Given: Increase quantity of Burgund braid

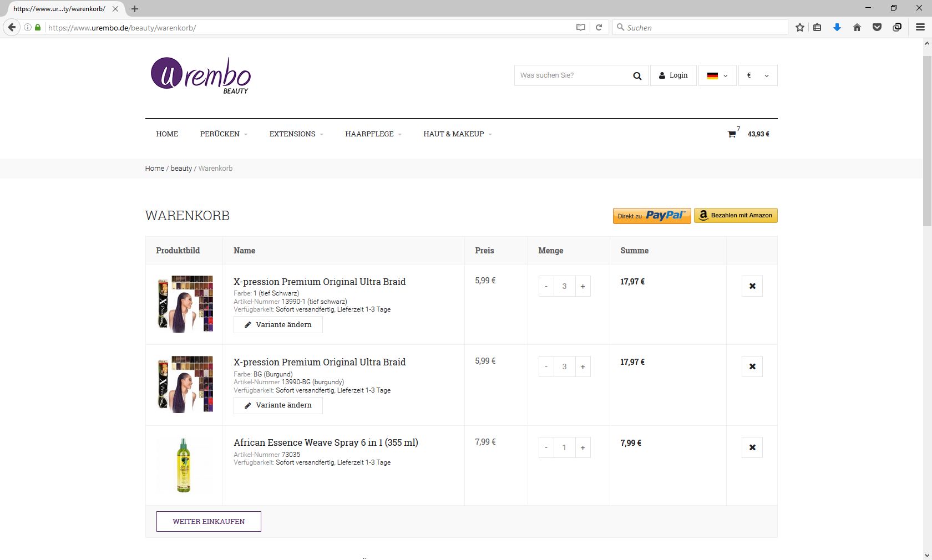Looking at the screenshot, I should pyautogui.click(x=582, y=366).
